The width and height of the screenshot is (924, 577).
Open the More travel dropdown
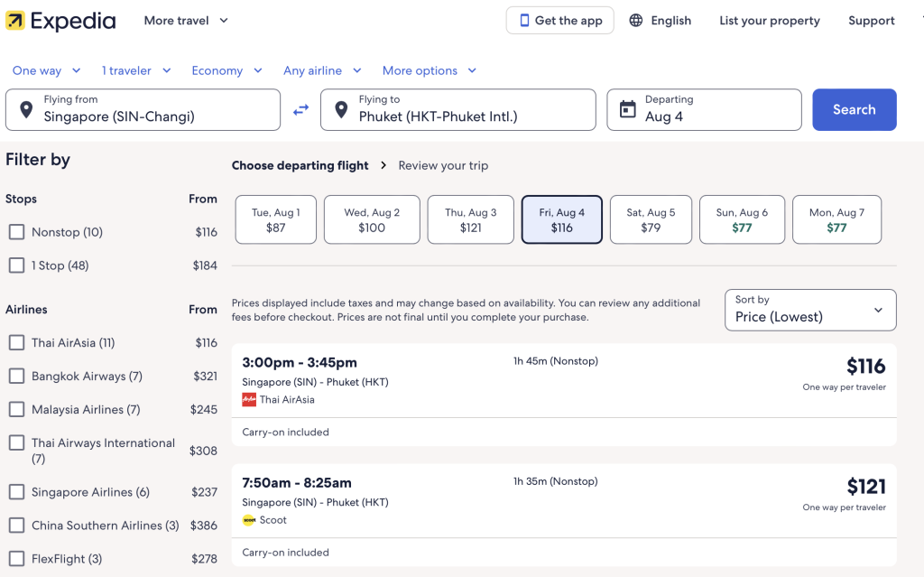click(x=186, y=21)
